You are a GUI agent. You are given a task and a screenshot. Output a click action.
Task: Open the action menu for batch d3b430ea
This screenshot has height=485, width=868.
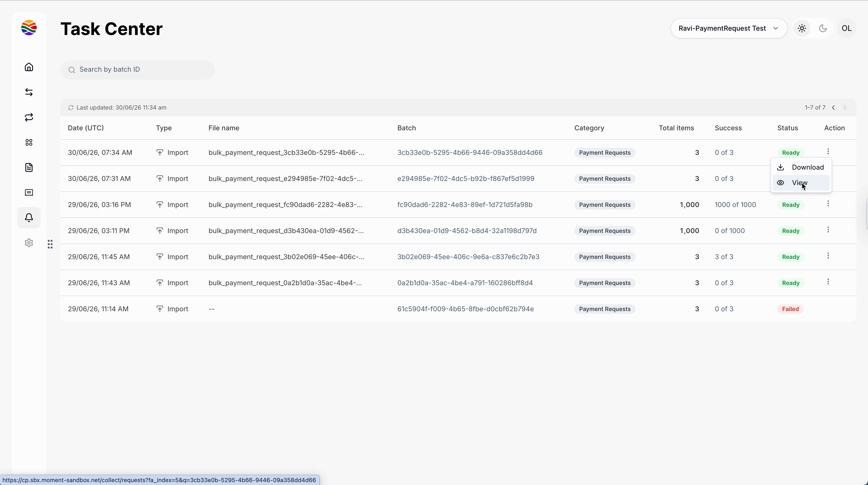[x=828, y=230]
